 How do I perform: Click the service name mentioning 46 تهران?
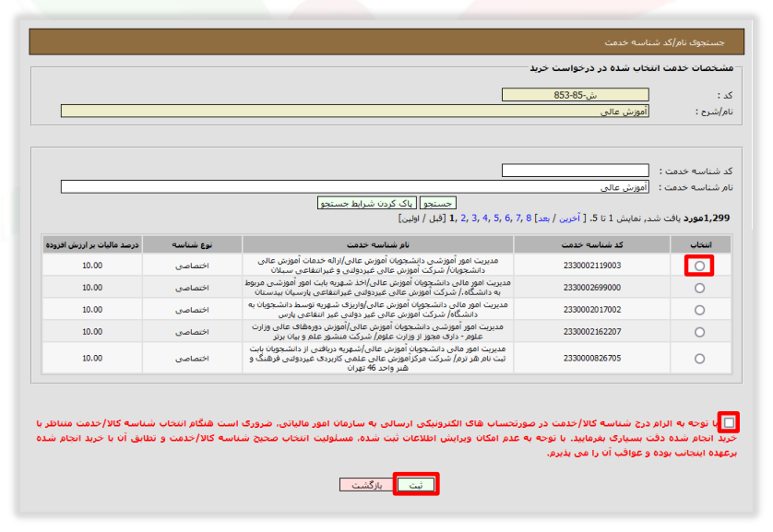pos(377,358)
